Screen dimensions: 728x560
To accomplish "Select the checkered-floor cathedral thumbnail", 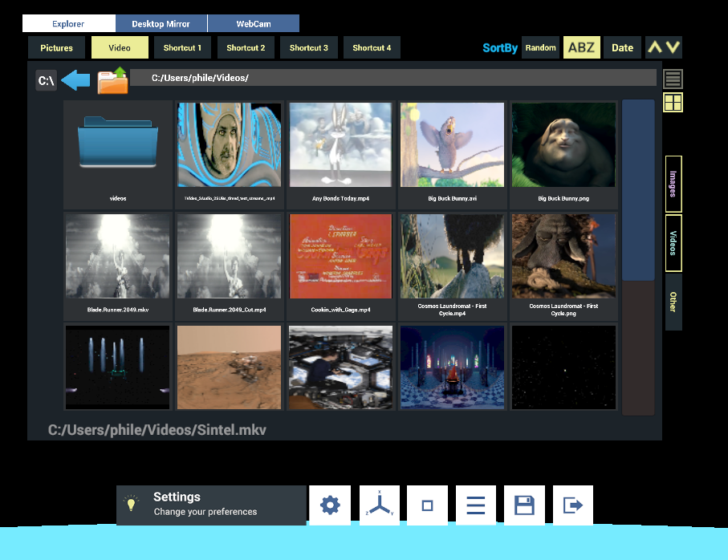I will coord(452,367).
